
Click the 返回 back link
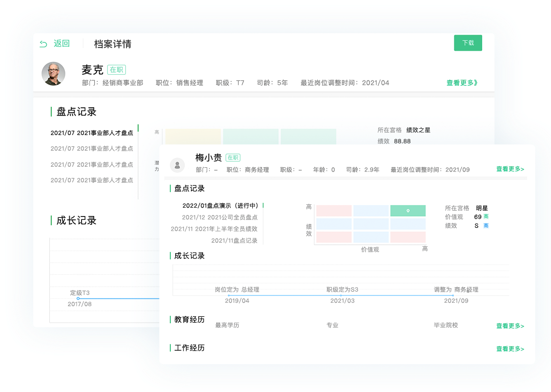[61, 44]
